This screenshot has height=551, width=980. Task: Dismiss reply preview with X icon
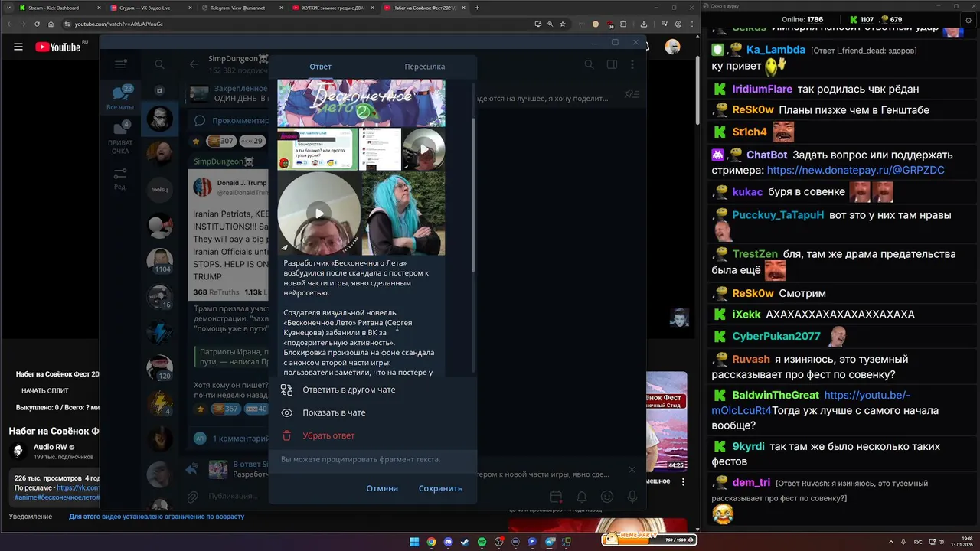(632, 469)
